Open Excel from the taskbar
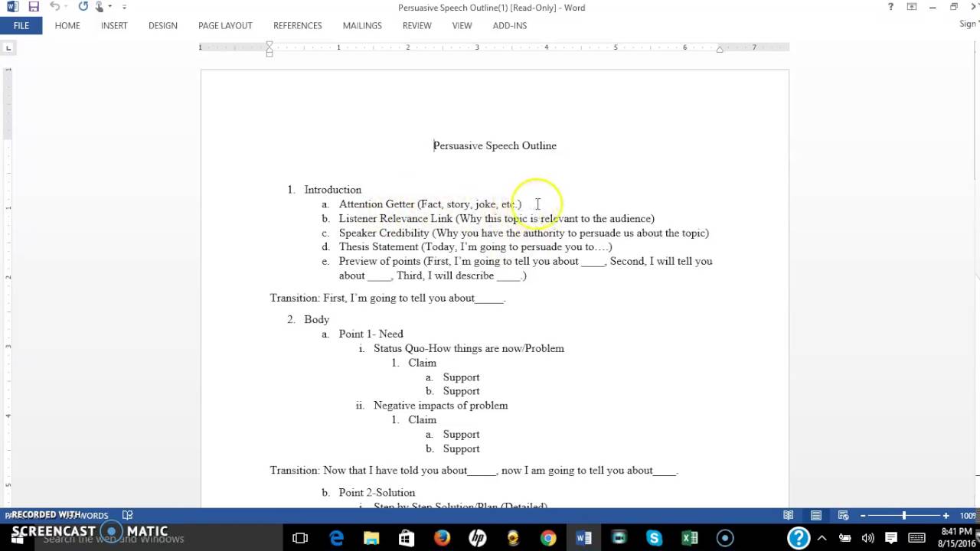This screenshot has height=551, width=980. tap(689, 538)
